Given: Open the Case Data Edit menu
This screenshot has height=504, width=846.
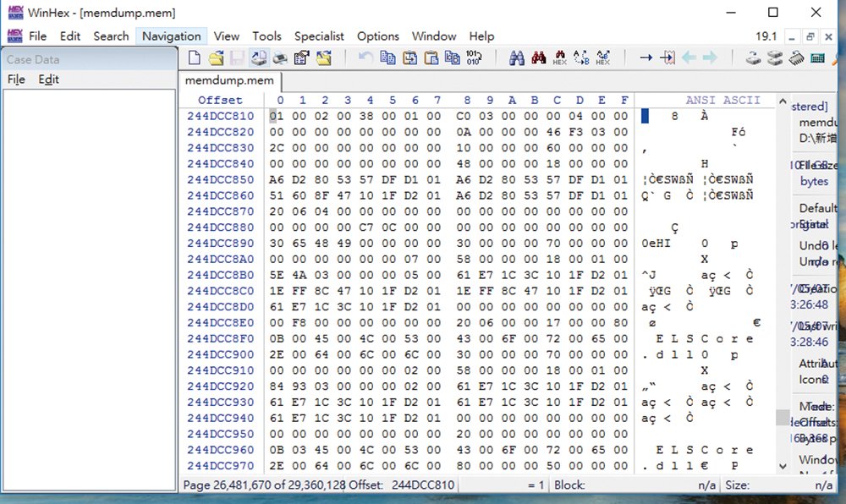Looking at the screenshot, I should point(48,79).
